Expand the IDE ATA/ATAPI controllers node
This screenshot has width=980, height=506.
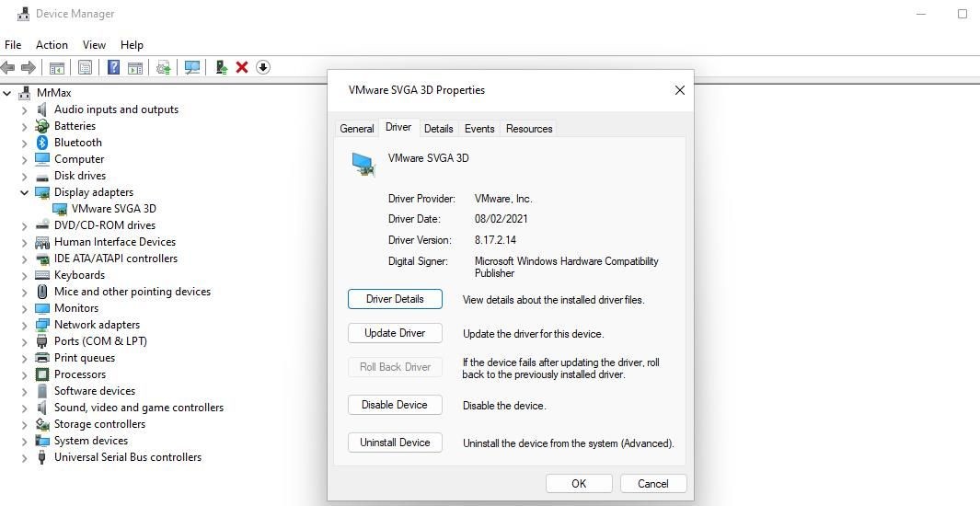(x=24, y=259)
